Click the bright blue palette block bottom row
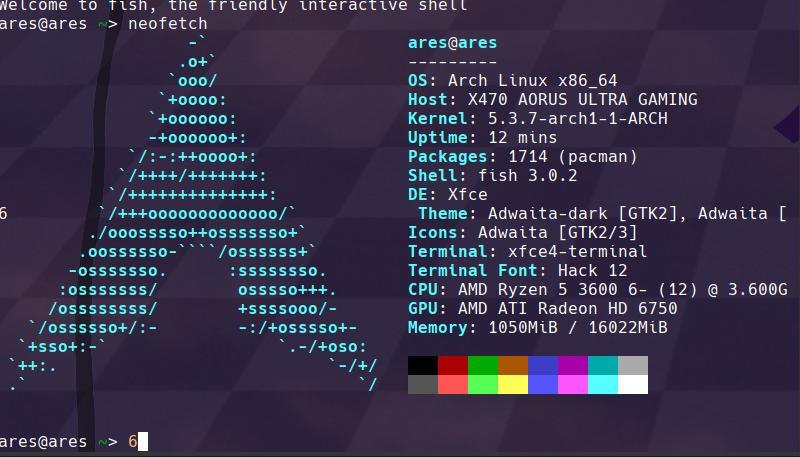The height and width of the screenshot is (457, 800). point(543,385)
